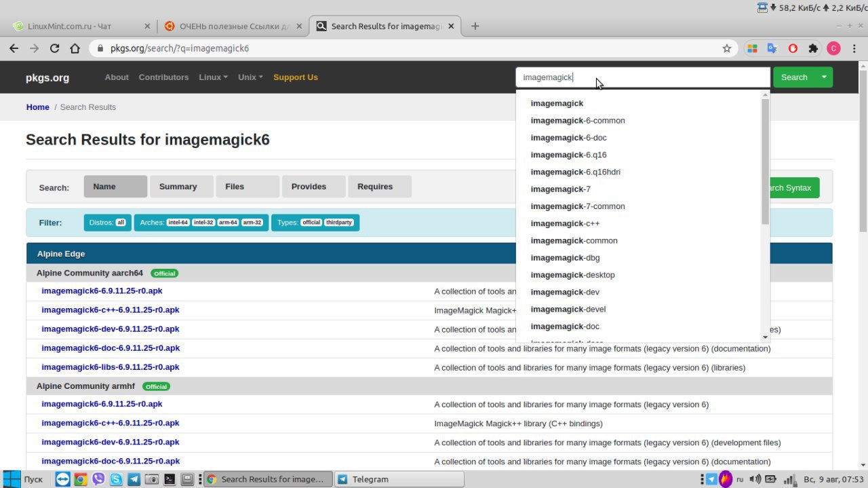Select search by Files option
The image size is (868, 488).
click(248, 187)
